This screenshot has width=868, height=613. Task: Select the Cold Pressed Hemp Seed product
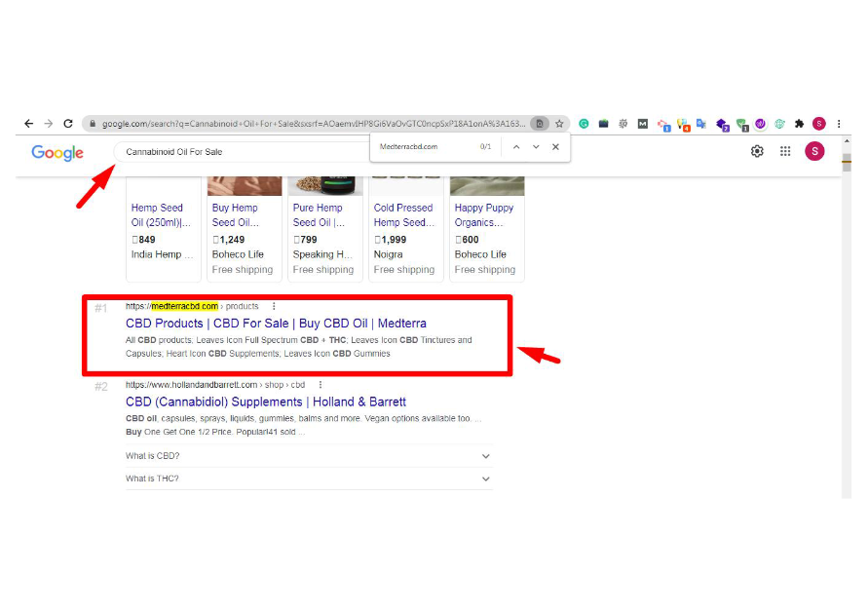[x=403, y=214]
